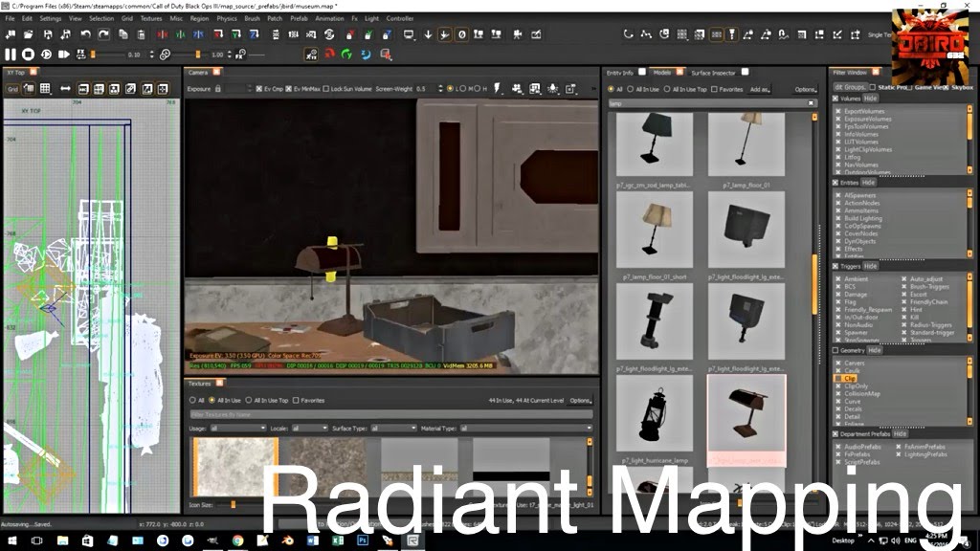Toggle the Geometry group checkbox

835,350
